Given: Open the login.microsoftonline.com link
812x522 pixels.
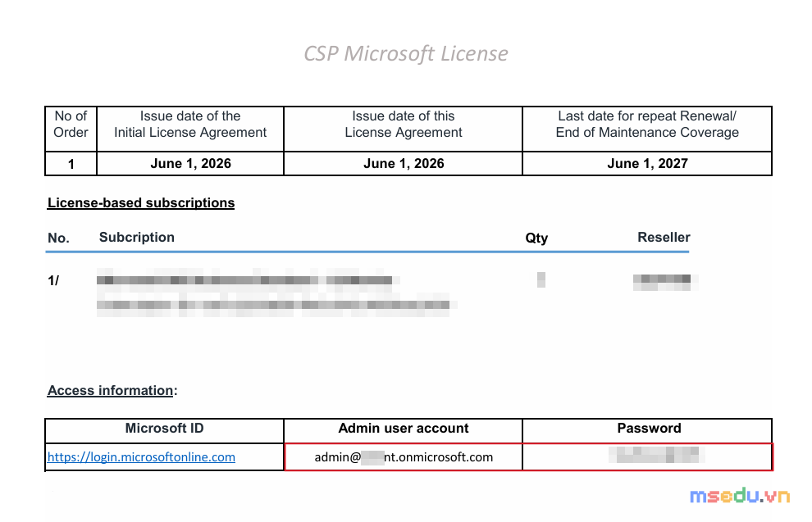Looking at the screenshot, I should (141, 457).
